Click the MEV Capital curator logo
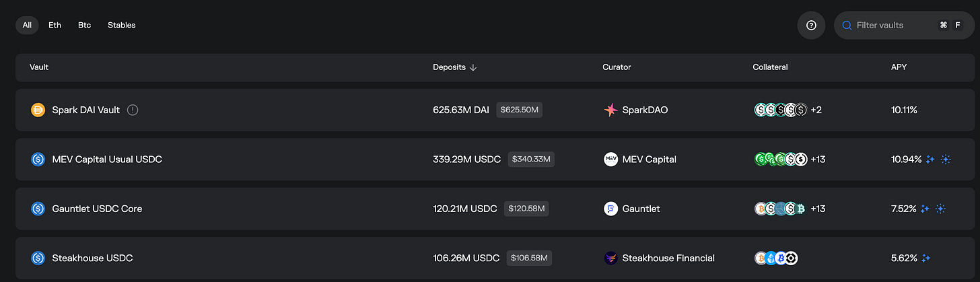 pos(610,160)
